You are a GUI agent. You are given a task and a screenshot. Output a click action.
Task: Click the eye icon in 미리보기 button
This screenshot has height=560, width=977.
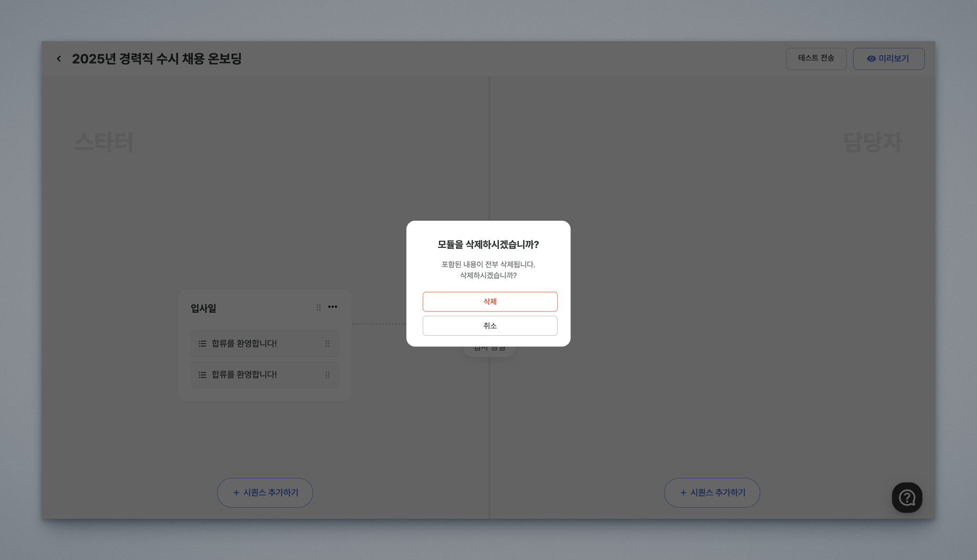871,59
